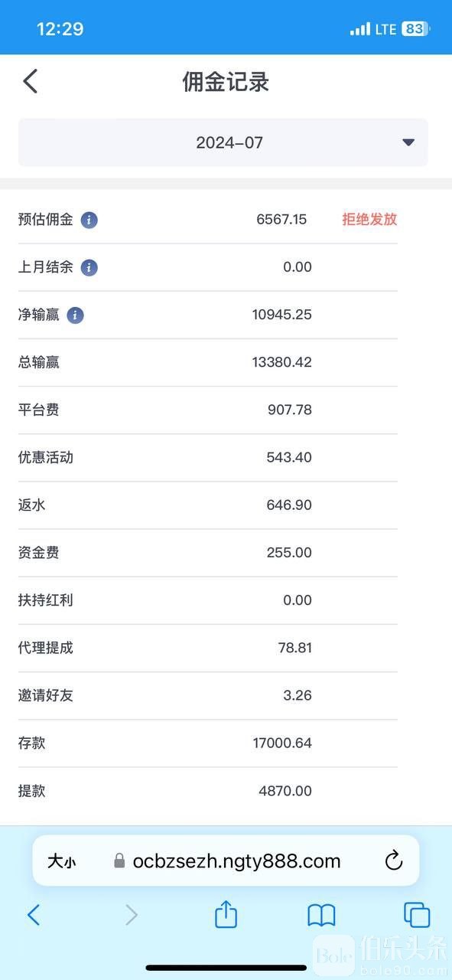
Task: Tap the info icon next to 上月结余
Action: pos(89,267)
